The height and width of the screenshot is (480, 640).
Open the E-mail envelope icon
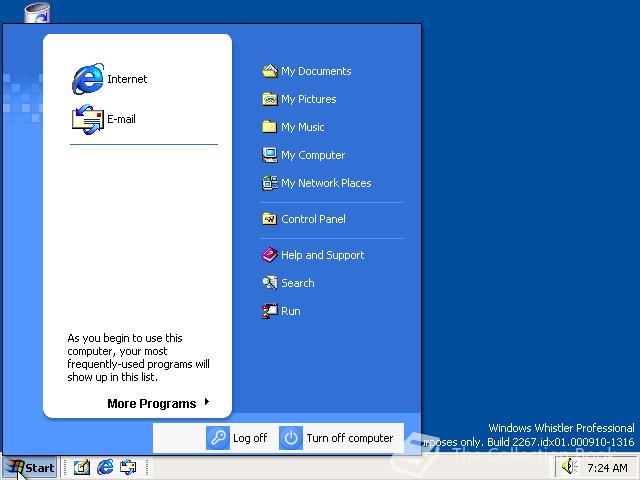coord(88,119)
